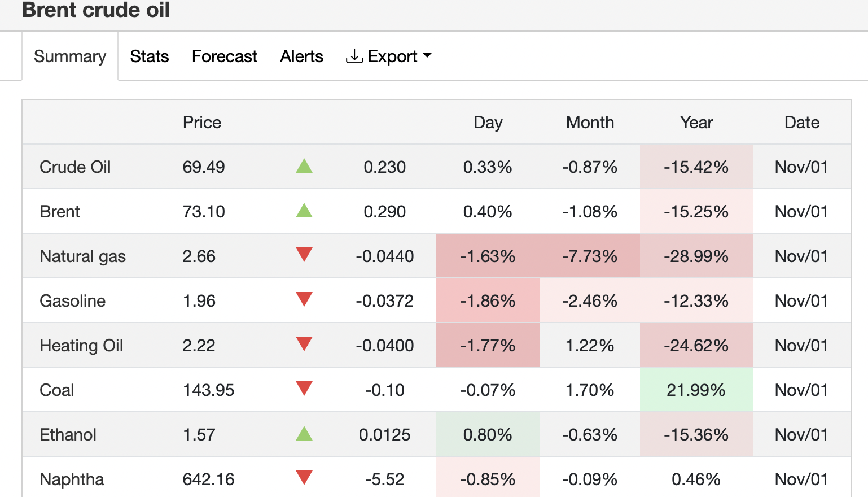Image resolution: width=868 pixels, height=497 pixels.
Task: Select Ethanol price 1.57
Action: (199, 435)
